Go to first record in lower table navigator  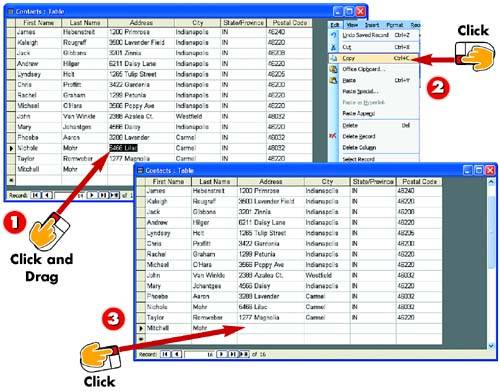[x=165, y=354]
